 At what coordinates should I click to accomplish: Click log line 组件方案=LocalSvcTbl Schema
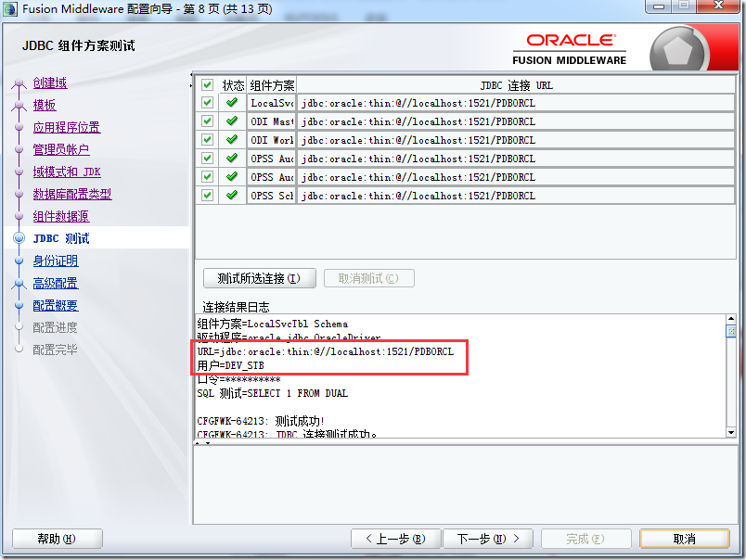click(x=273, y=324)
